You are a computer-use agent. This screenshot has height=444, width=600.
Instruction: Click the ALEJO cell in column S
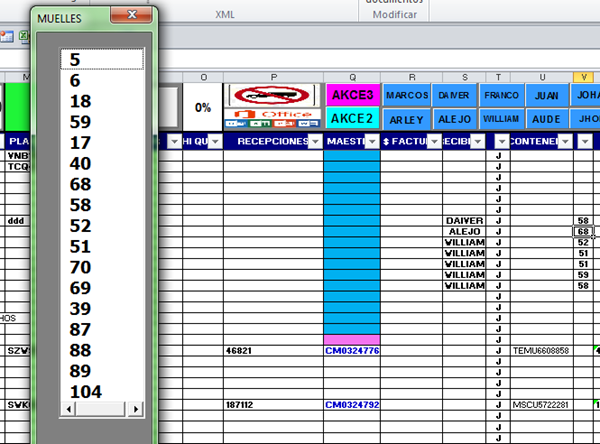tap(464, 232)
